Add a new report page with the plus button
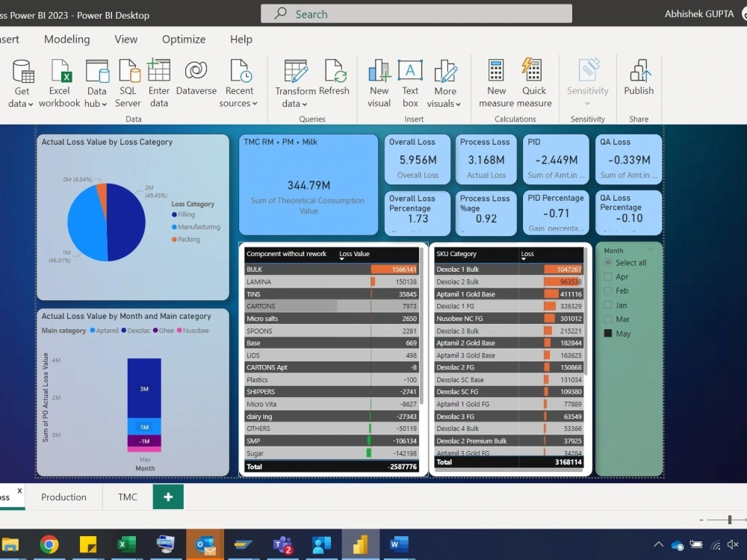Viewport: 747px width, 560px height. (167, 496)
